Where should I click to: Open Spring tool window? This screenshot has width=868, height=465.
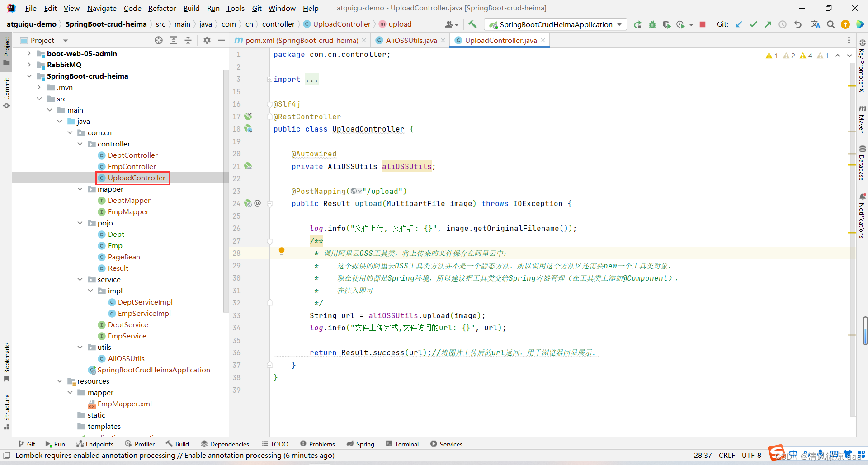[x=360, y=444]
